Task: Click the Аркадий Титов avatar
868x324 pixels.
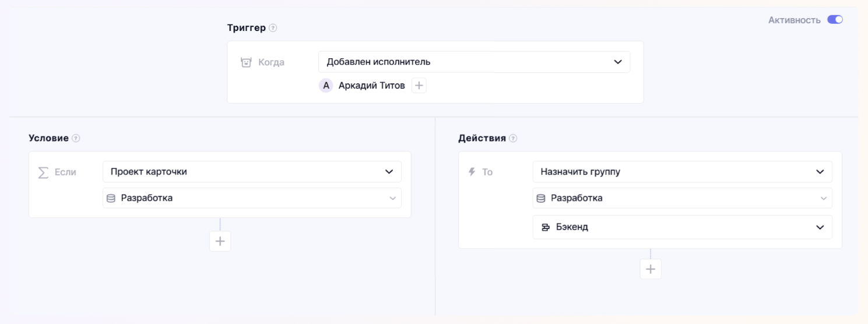Action: pyautogui.click(x=326, y=86)
